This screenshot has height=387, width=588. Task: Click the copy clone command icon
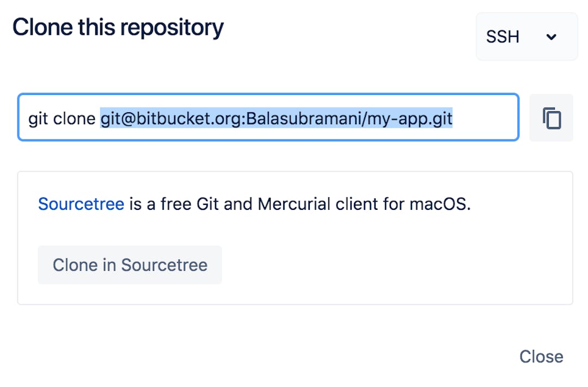coord(552,118)
